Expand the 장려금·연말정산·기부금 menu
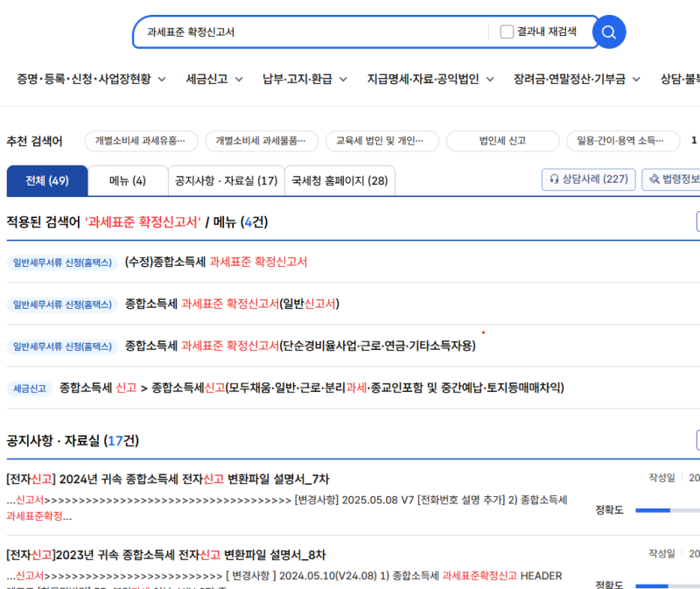Viewport: 700px width, 589px height. click(577, 79)
